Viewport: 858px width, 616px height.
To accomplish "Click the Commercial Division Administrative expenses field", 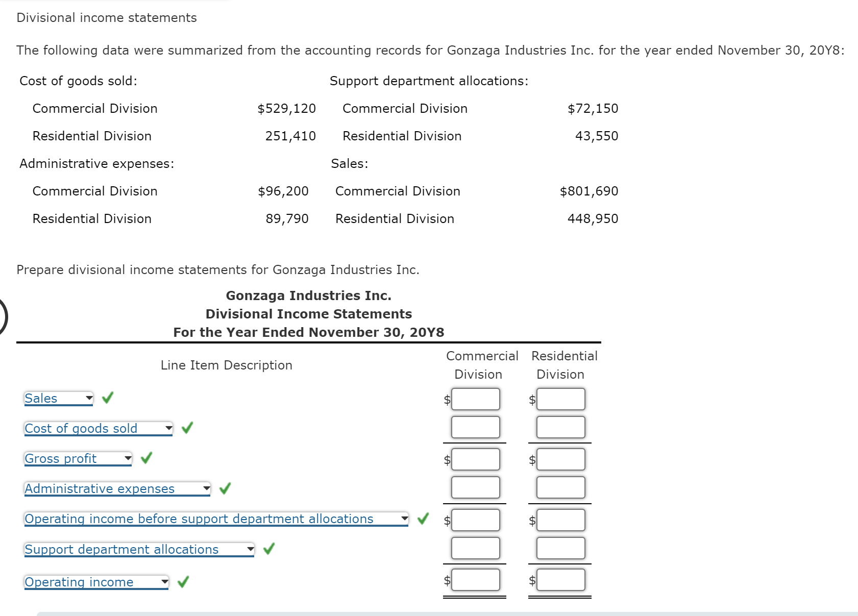I will (475, 487).
